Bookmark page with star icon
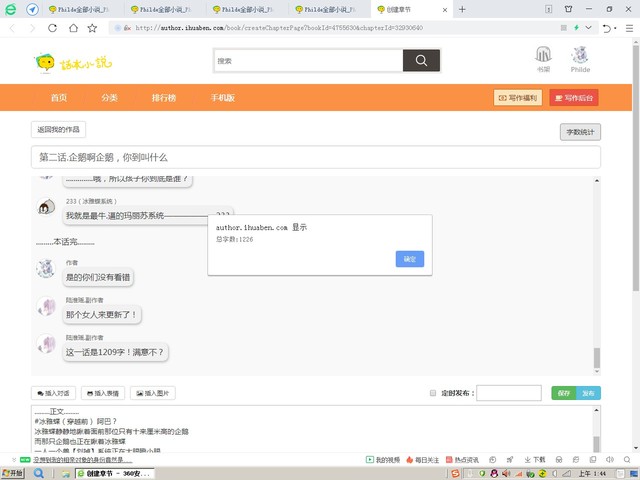 pyautogui.click(x=92, y=28)
